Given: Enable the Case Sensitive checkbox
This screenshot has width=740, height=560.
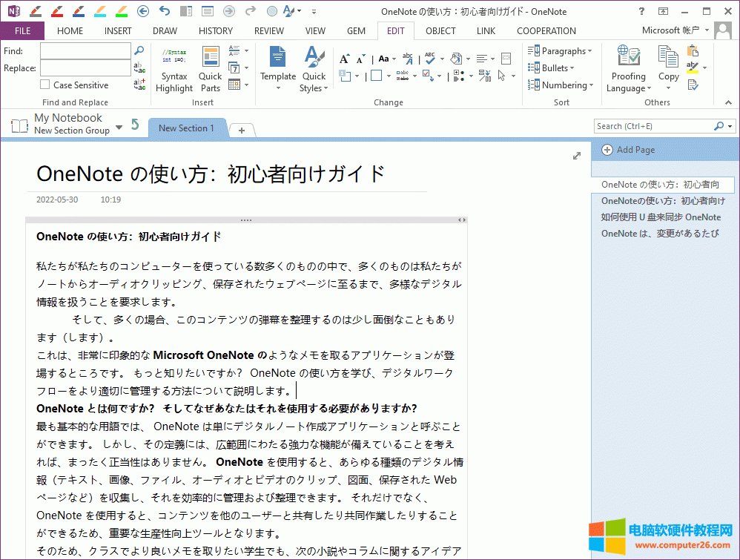Looking at the screenshot, I should click(45, 85).
